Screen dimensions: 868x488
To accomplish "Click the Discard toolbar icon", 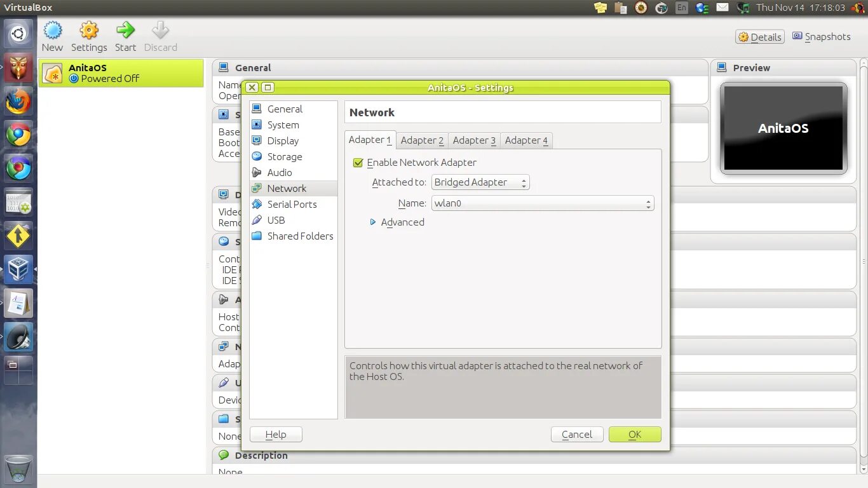I will pos(160,30).
